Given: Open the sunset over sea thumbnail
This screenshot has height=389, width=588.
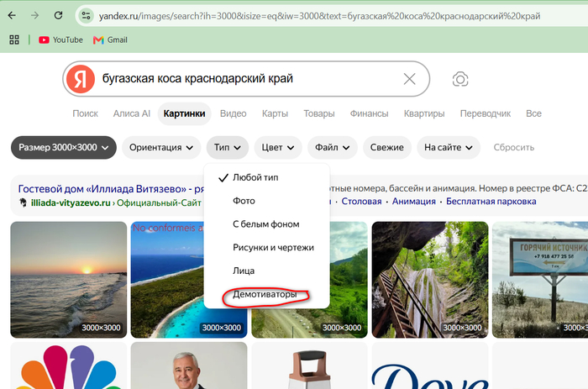Looking at the screenshot, I should click(69, 280).
